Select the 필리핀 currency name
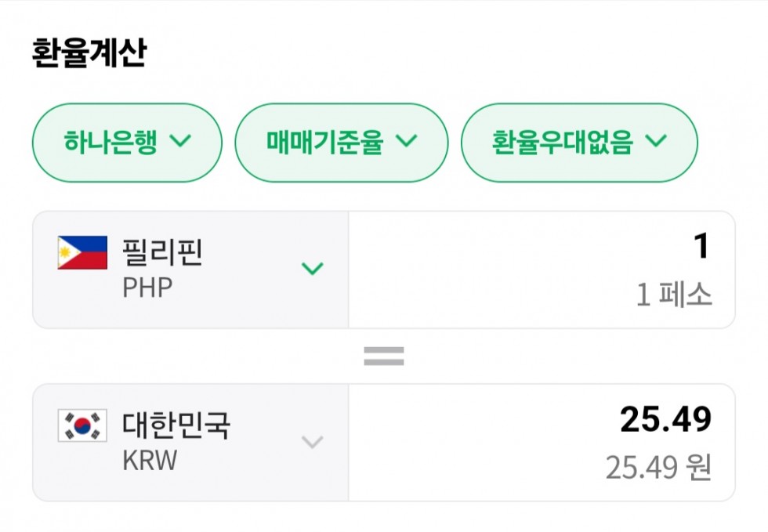Viewport: 768px width, 532px height. coord(162,253)
